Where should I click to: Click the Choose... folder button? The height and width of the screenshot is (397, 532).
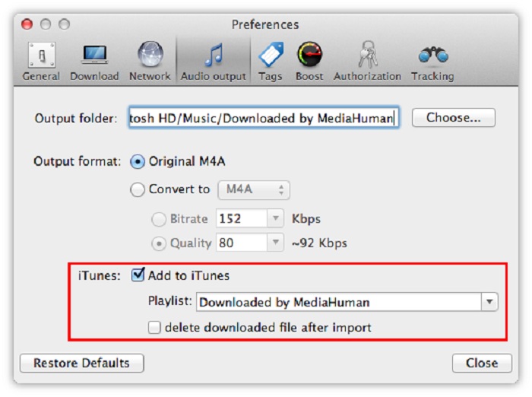click(x=453, y=118)
